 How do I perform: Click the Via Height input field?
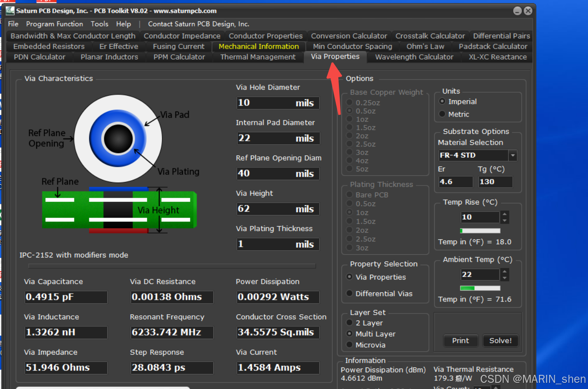click(x=278, y=209)
